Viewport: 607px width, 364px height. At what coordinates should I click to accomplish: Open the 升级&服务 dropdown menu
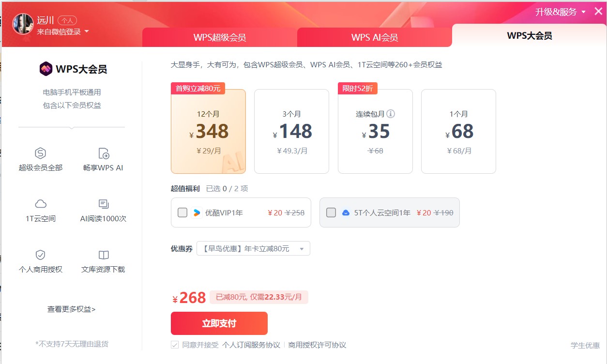tap(561, 12)
